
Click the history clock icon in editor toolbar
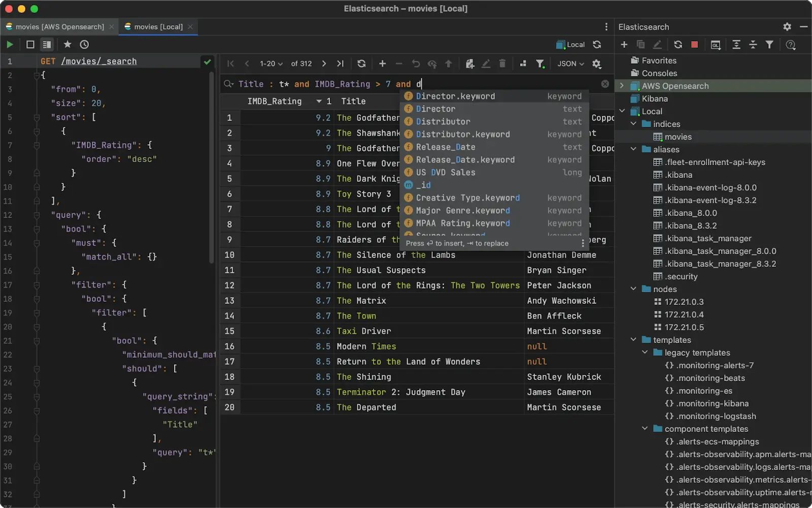pyautogui.click(x=84, y=45)
